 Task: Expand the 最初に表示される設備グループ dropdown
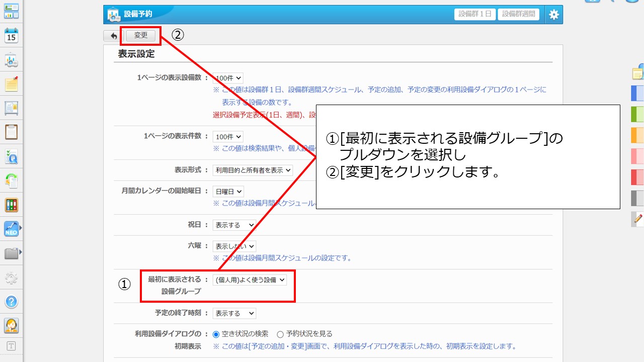tap(250, 280)
